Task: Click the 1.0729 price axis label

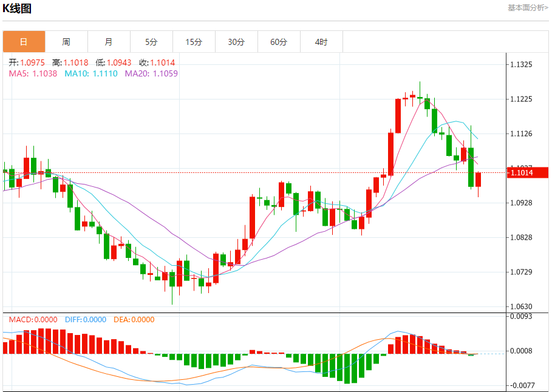Action: (522, 272)
